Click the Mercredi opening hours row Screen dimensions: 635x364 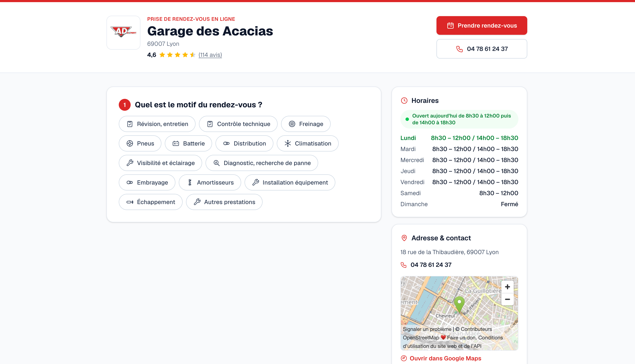click(x=459, y=160)
